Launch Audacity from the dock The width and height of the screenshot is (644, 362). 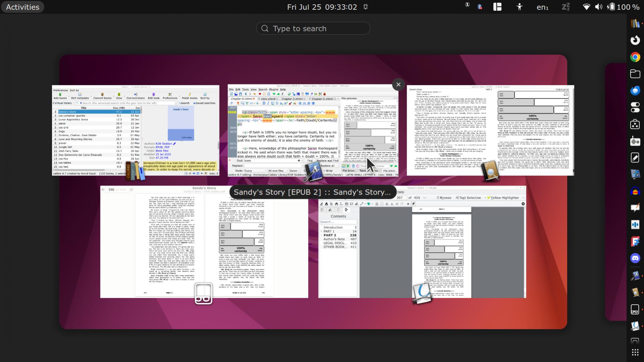pos(635,191)
